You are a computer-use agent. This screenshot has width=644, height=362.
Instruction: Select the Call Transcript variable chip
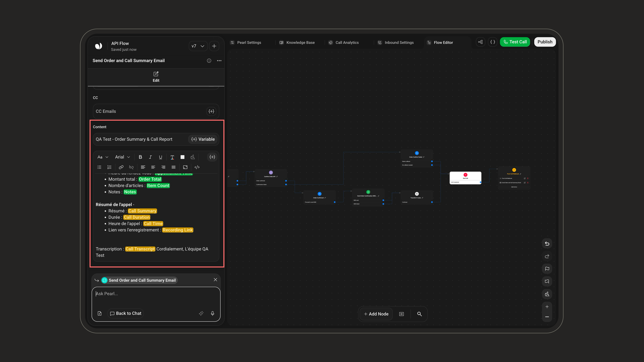click(x=140, y=249)
